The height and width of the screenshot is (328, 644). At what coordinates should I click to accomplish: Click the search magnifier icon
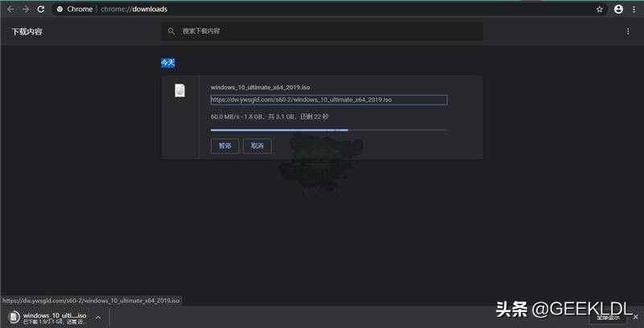click(171, 31)
